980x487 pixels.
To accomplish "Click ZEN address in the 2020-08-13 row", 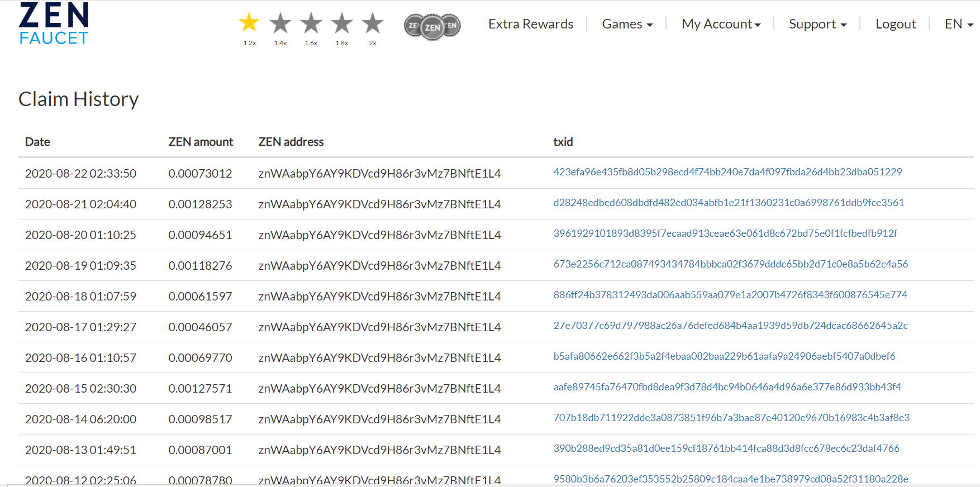I will pyautogui.click(x=379, y=450).
